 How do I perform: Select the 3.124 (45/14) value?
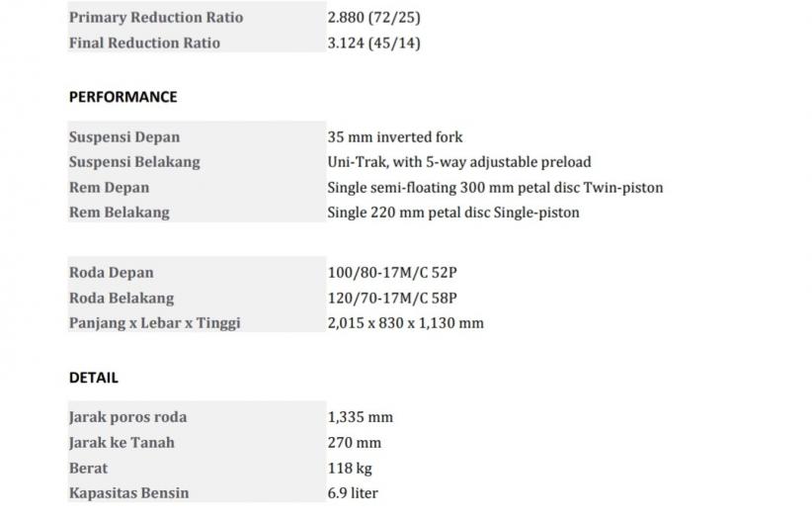click(374, 43)
